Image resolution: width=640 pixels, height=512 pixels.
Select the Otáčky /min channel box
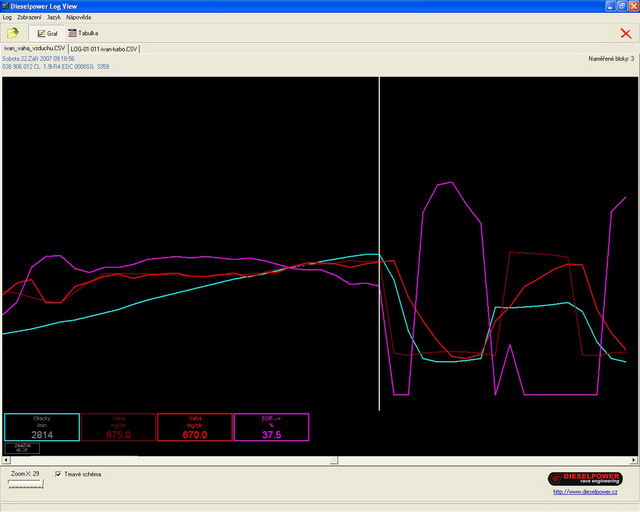pyautogui.click(x=41, y=427)
